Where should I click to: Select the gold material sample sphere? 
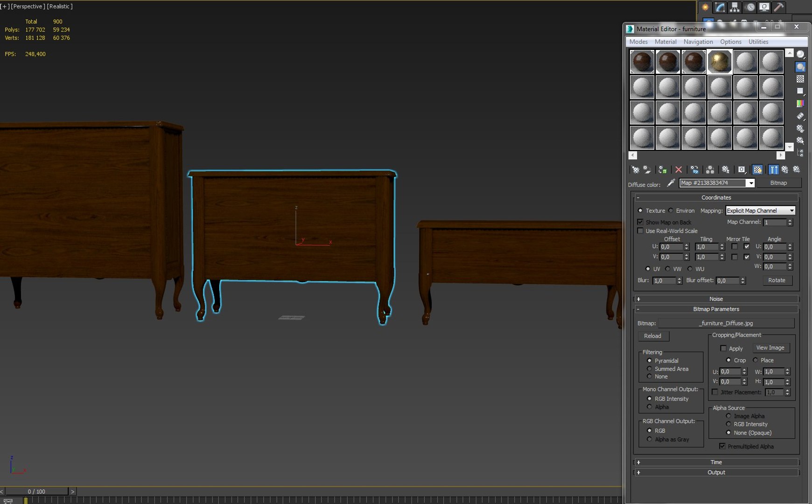[x=720, y=62]
